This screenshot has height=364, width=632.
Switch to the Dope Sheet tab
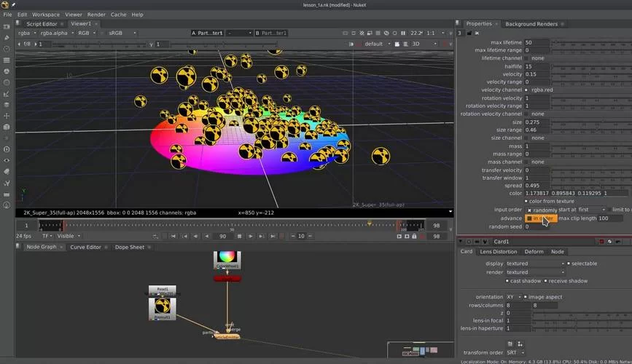[x=129, y=247]
